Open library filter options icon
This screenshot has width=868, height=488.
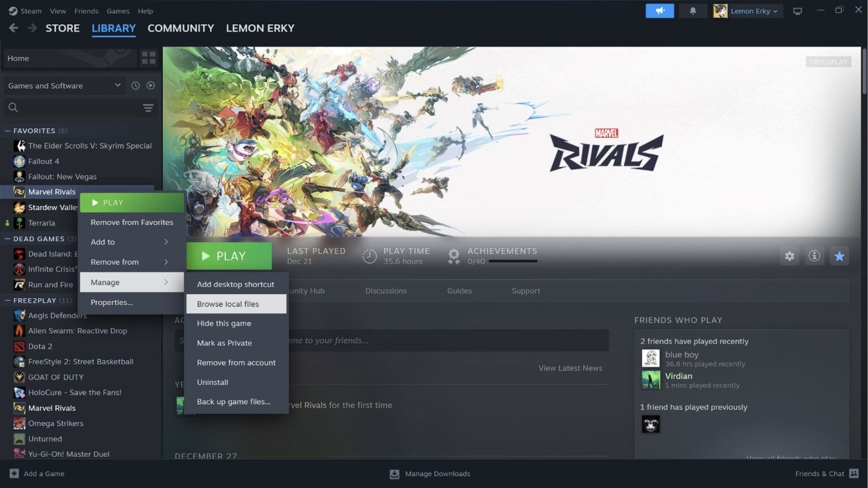click(x=147, y=107)
